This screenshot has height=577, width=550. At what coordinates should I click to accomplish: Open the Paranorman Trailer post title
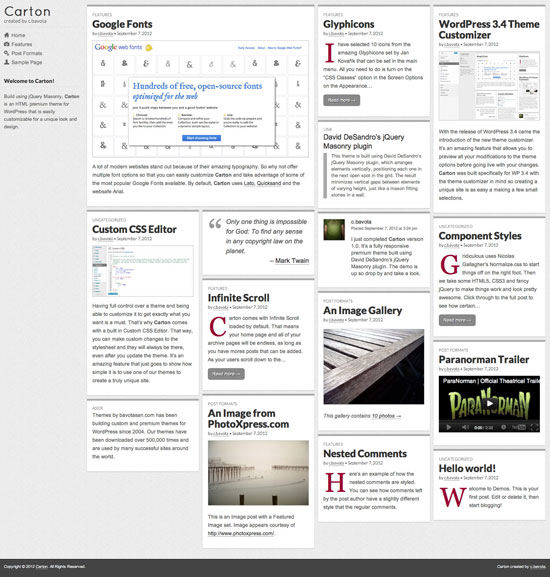(484, 360)
